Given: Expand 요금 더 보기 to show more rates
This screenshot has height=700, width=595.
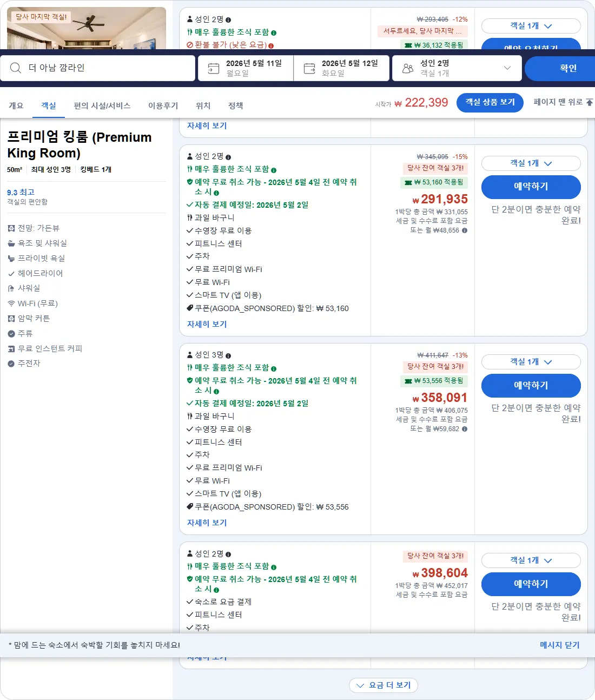Looking at the screenshot, I should (x=384, y=685).
